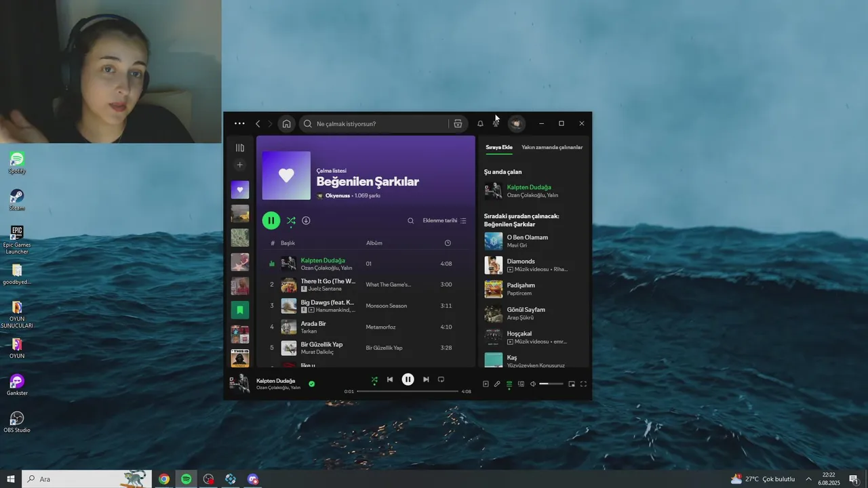
Task: Open Google Chrome from the taskbar
Action: pyautogui.click(x=164, y=479)
